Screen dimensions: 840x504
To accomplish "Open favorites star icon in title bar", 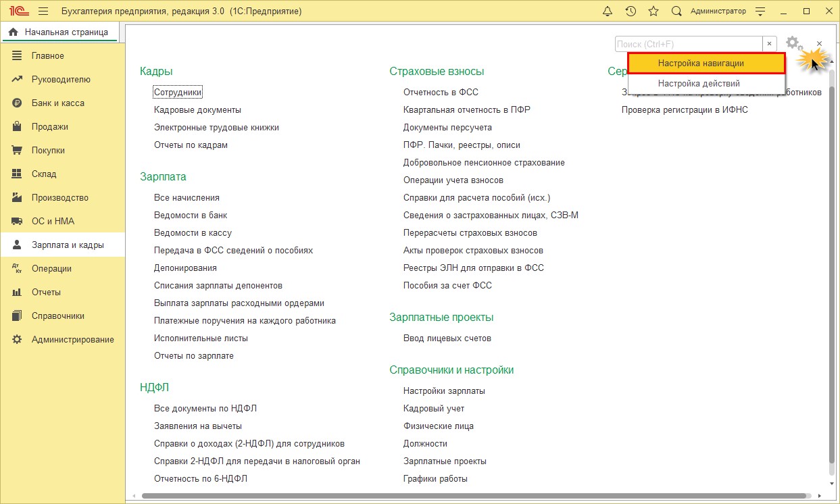I will click(x=653, y=11).
